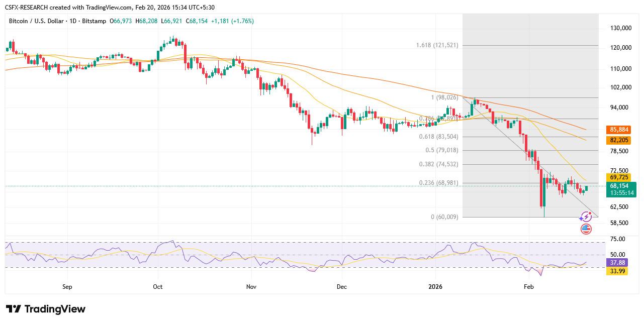
Task: Click the AI lightning event marker on the chart
Action: (x=586, y=216)
